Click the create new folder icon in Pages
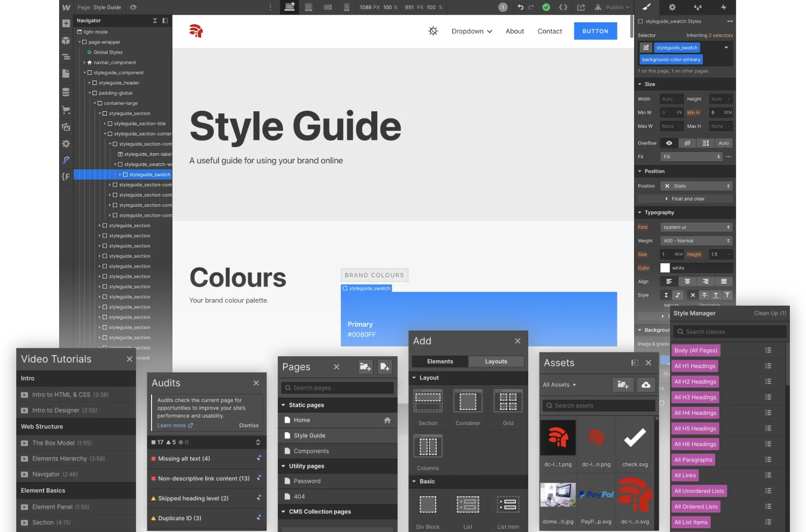The image size is (806, 532). click(x=365, y=367)
